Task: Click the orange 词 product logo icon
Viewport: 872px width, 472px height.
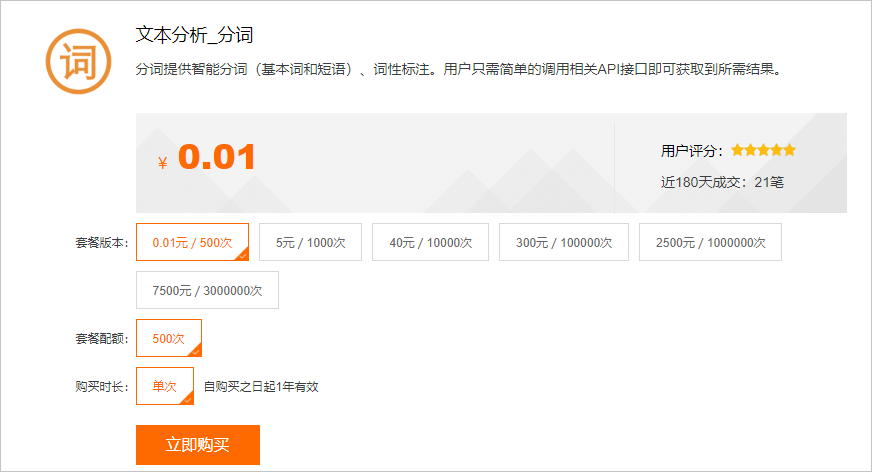Action: coord(78,61)
